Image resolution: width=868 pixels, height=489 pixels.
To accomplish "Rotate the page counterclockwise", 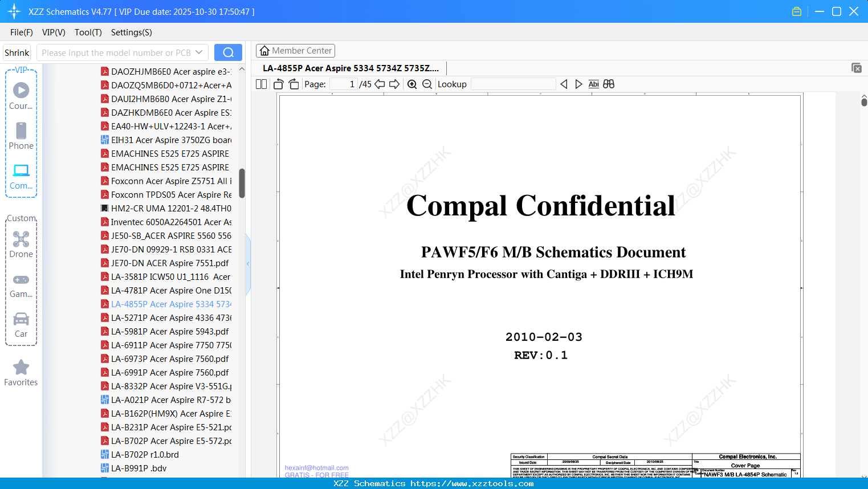I will tap(279, 84).
